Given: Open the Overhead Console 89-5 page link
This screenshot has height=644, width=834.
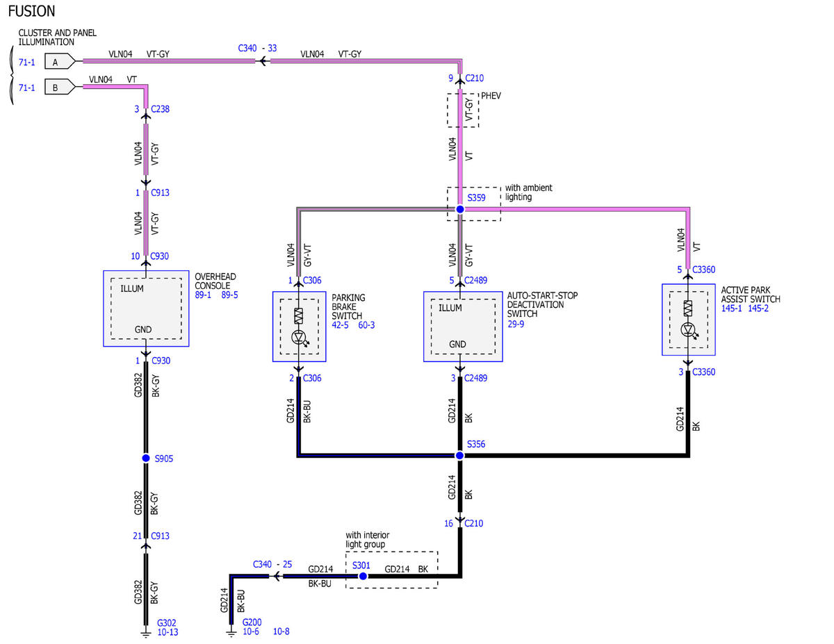Looking at the screenshot, I should click(229, 295).
